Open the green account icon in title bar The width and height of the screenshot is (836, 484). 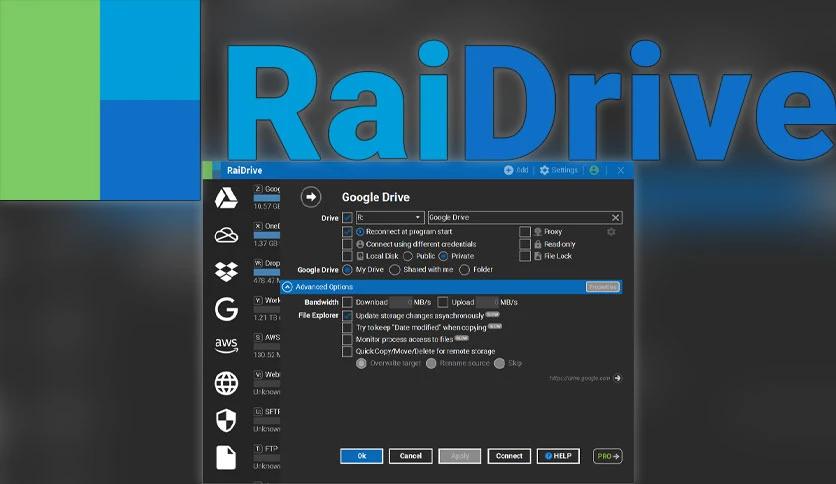click(x=594, y=170)
